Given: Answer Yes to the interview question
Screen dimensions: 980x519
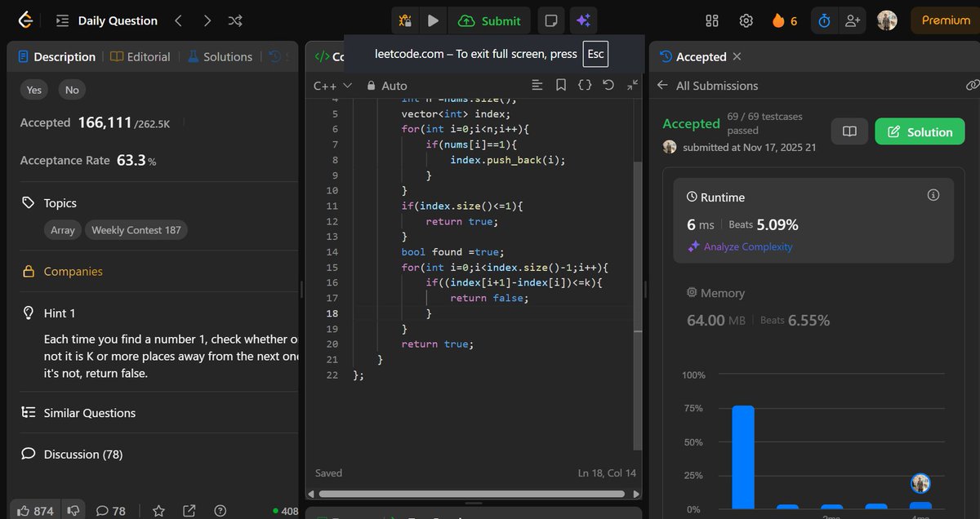Looking at the screenshot, I should [33, 90].
